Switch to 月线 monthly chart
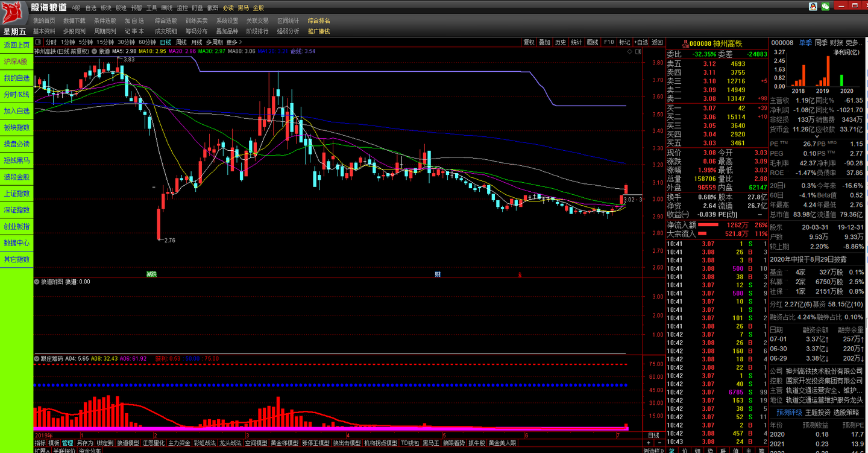 click(197, 42)
